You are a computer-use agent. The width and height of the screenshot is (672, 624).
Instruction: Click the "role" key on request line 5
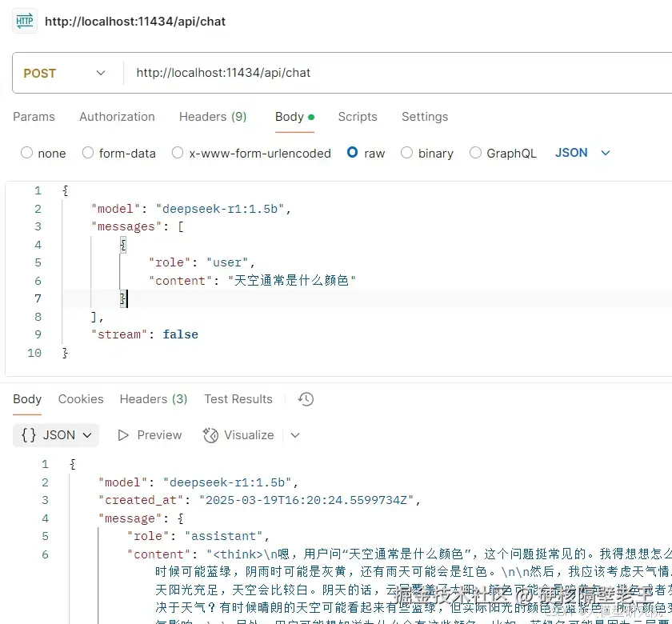pyautogui.click(x=170, y=262)
